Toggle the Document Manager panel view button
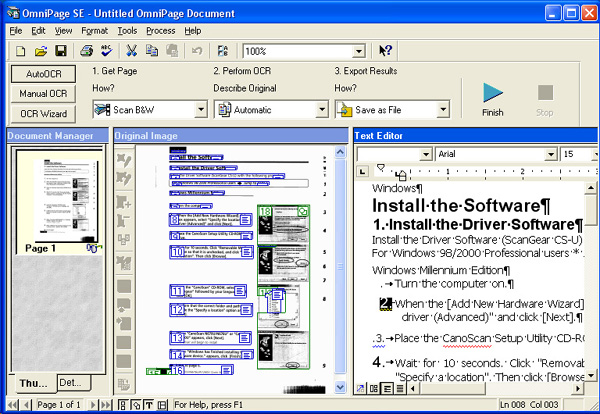 coord(123,405)
